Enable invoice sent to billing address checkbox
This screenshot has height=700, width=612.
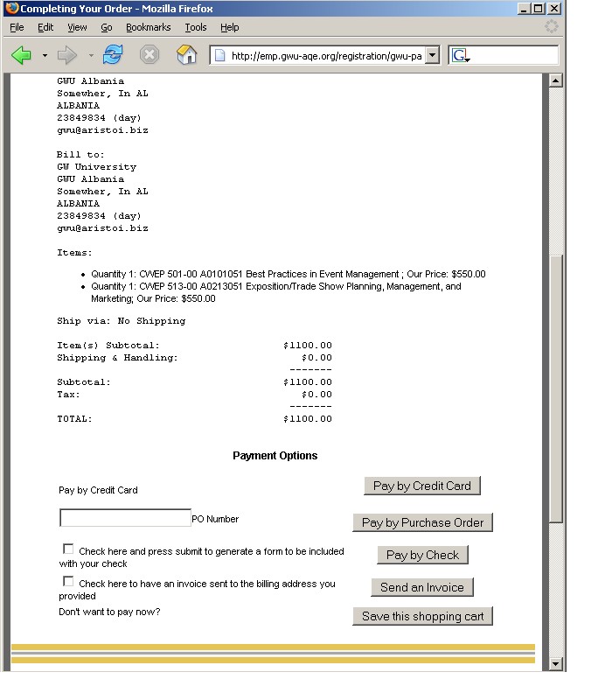[x=68, y=581]
